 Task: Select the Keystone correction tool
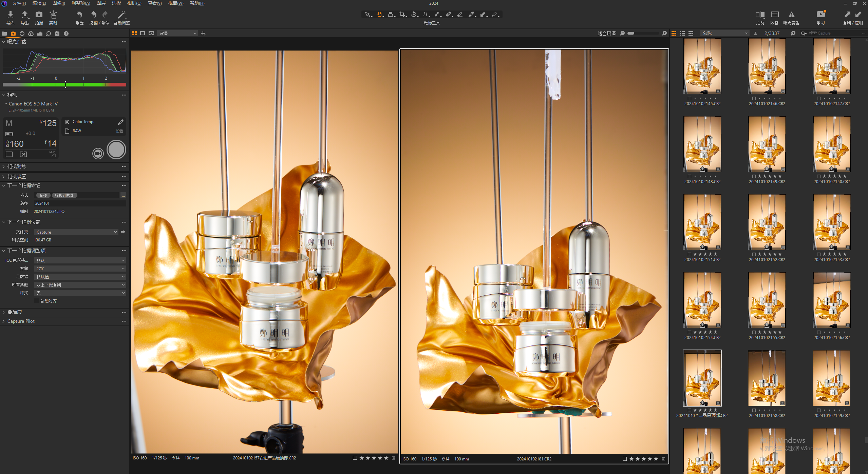coord(426,14)
